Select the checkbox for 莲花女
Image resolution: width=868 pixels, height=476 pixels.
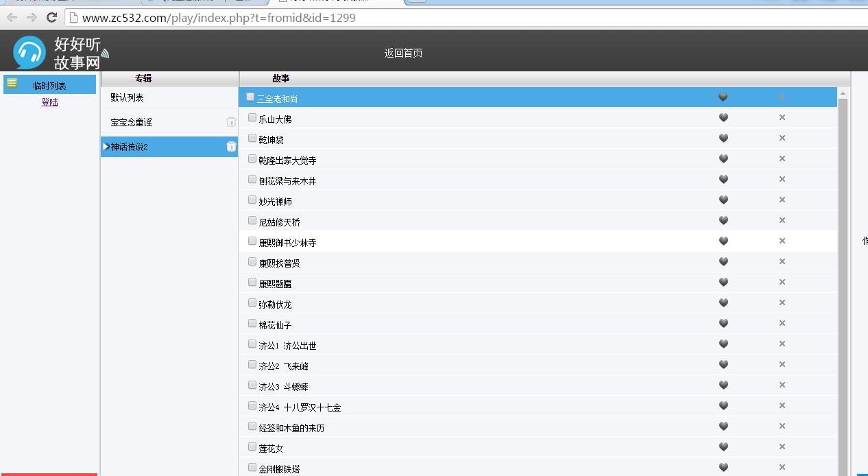(252, 447)
